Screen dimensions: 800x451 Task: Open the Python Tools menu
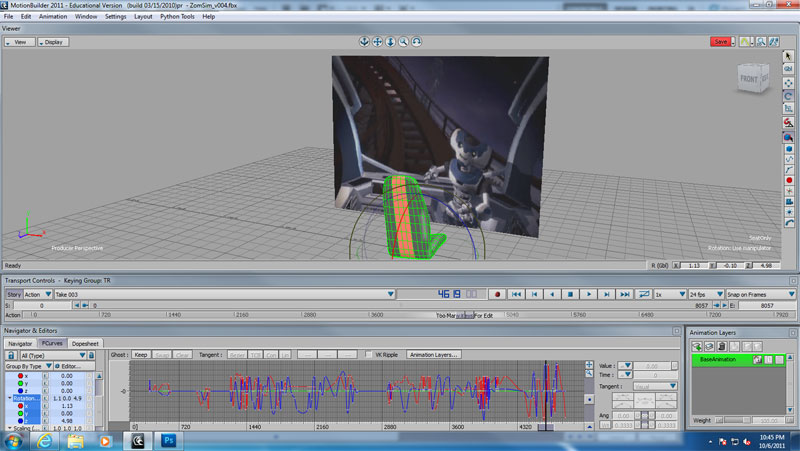point(177,16)
